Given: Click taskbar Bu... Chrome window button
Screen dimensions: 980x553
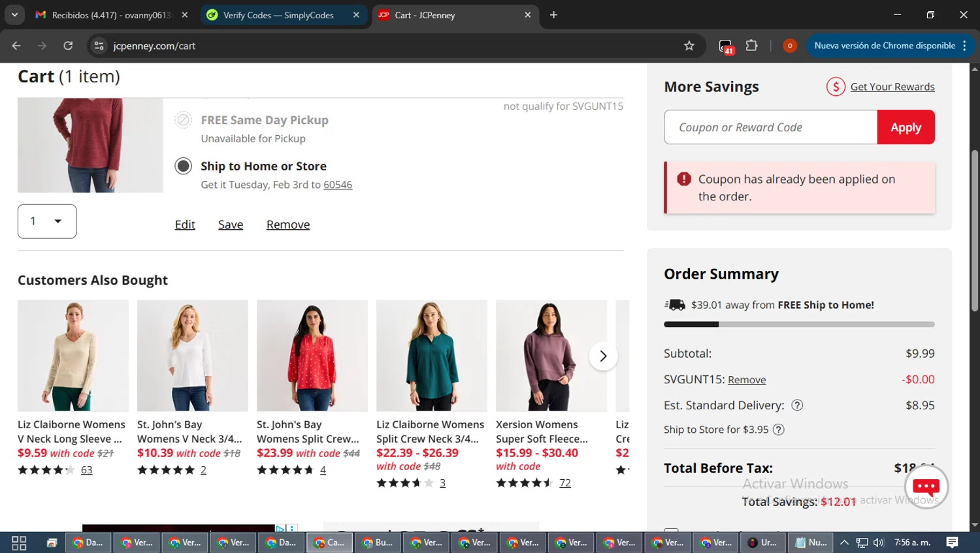Looking at the screenshot, I should pos(378,543).
